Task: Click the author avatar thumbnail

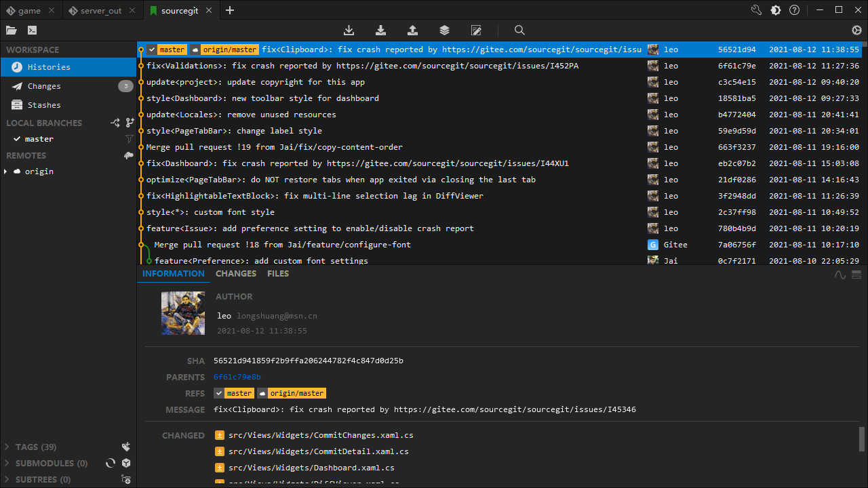Action: (183, 313)
